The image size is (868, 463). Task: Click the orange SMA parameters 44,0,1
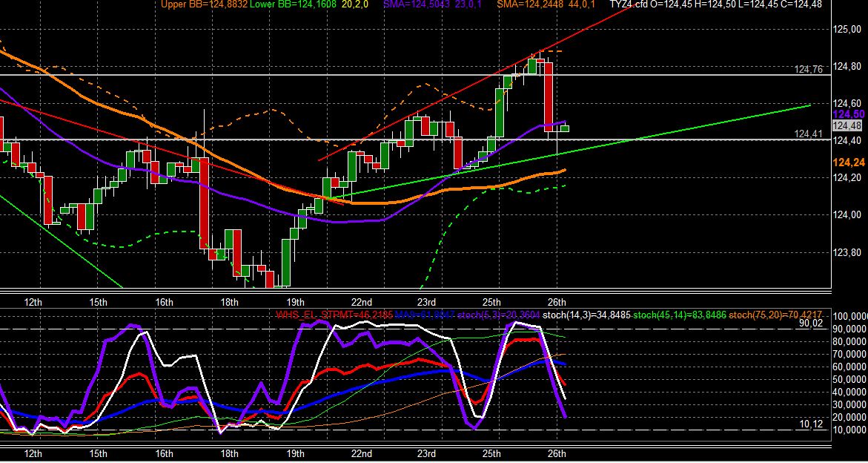[x=583, y=4]
